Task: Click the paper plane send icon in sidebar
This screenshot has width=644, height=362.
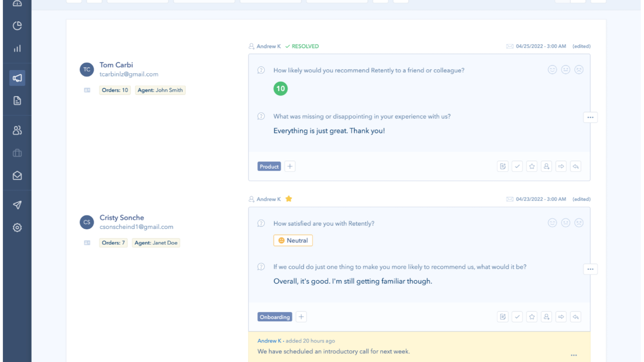Action: (17, 205)
